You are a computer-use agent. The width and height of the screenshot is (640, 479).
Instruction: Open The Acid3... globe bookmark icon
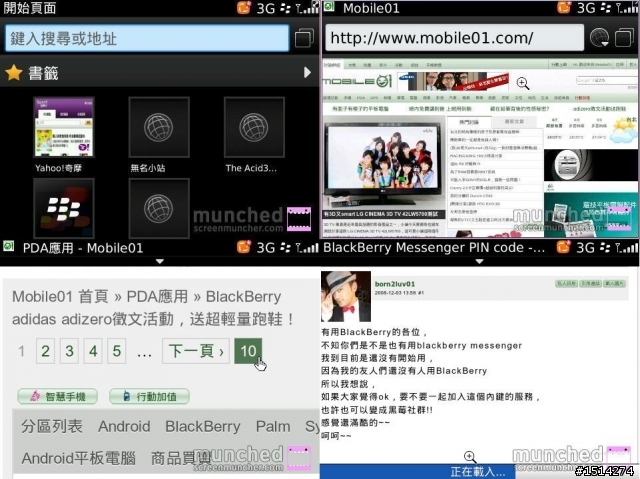click(254, 127)
